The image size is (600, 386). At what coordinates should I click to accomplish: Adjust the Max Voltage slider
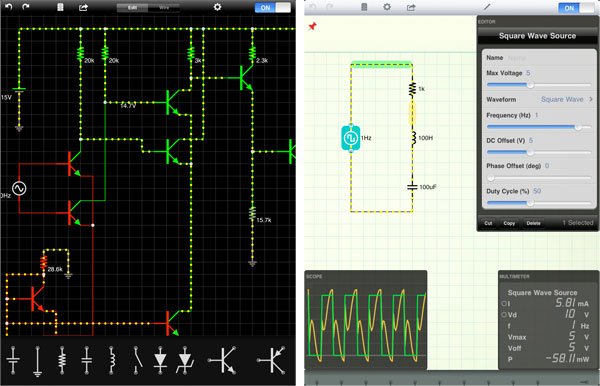538,85
